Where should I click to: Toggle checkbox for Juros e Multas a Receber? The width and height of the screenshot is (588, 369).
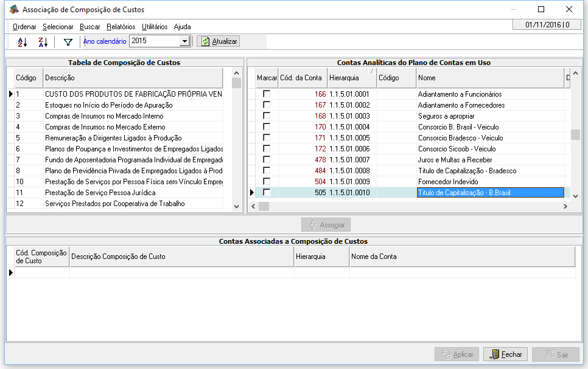click(267, 160)
